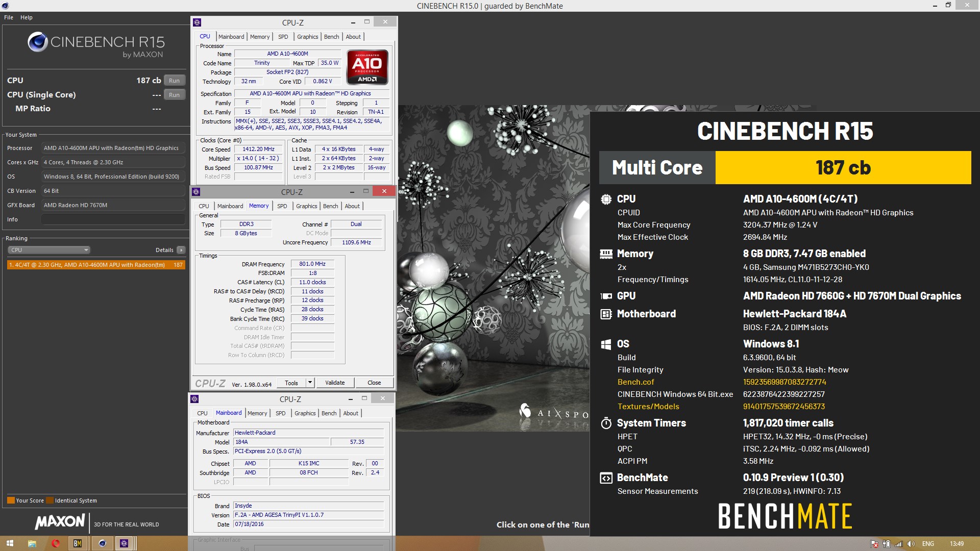Click the System Timers stopwatch icon
The height and width of the screenshot is (551, 980).
(x=606, y=423)
